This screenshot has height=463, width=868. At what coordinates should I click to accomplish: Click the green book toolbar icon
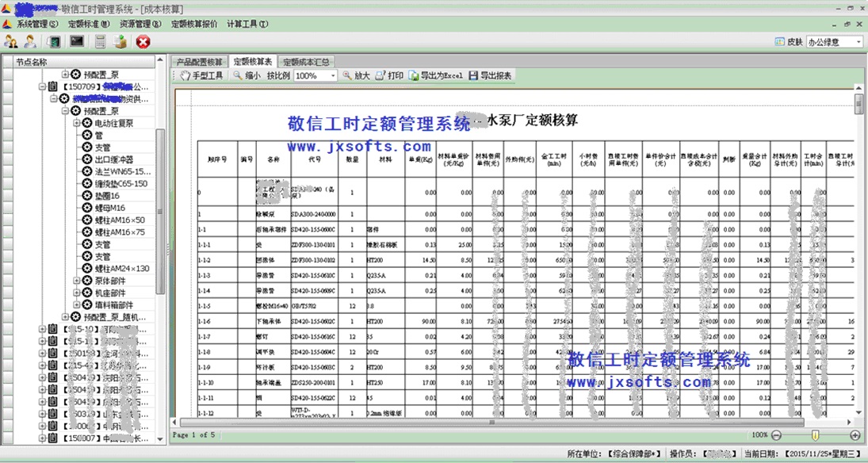(x=54, y=41)
